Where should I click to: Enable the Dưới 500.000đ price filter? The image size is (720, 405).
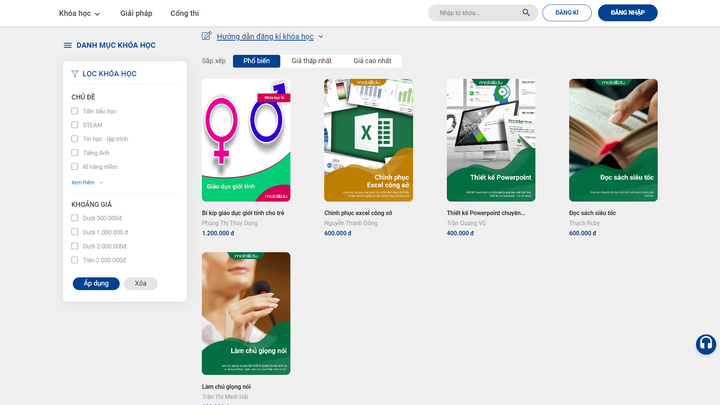pos(75,218)
